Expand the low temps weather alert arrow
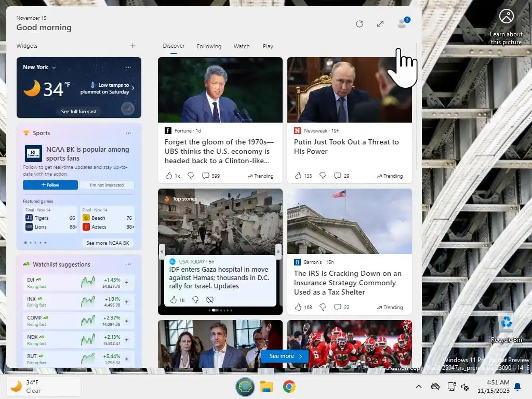Image resolution: width=532 pixels, height=399 pixels. pos(132,88)
